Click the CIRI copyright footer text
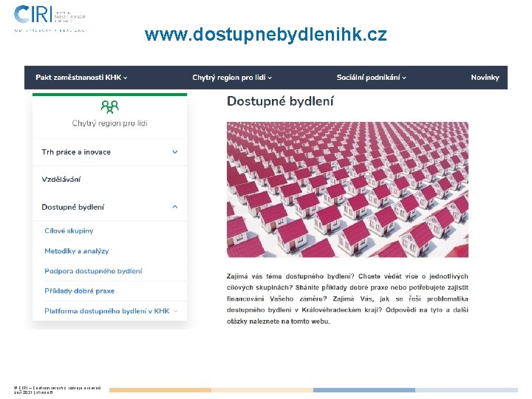 pyautogui.click(x=58, y=390)
